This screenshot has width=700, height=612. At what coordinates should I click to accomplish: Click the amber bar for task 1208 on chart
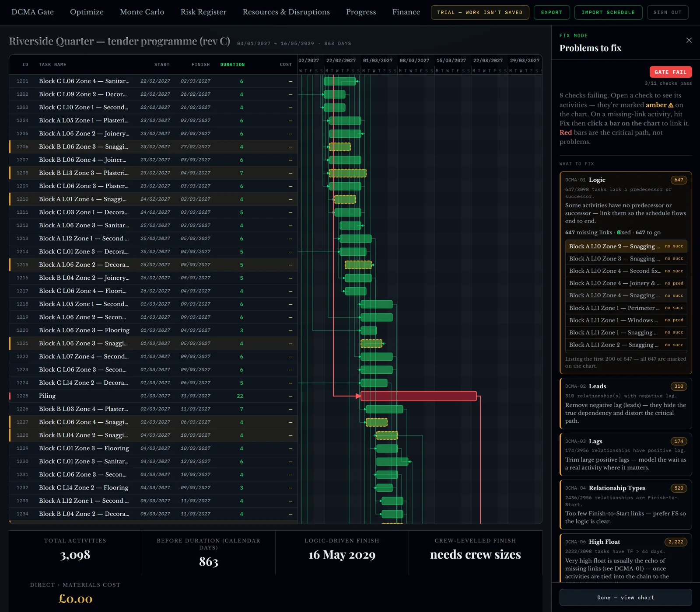point(348,173)
